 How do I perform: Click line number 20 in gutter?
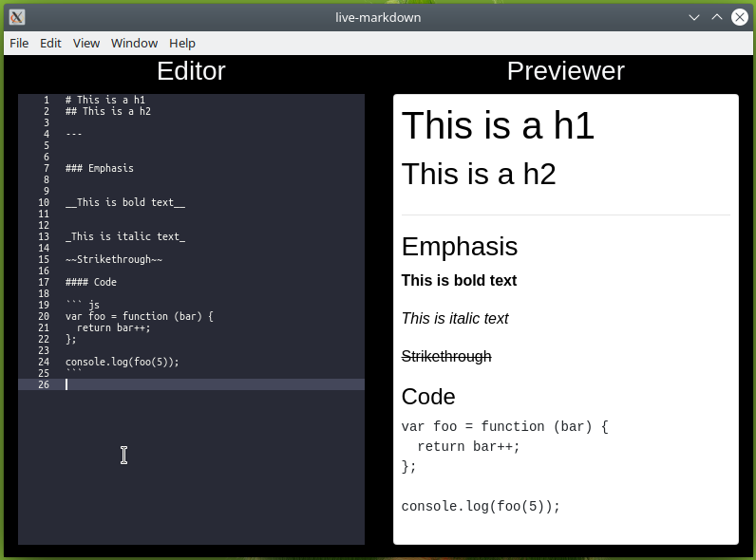(x=44, y=316)
